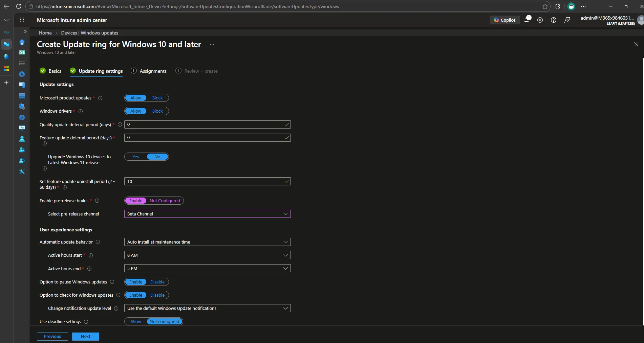Open the Reports monitor icon in sidebar
The width and height of the screenshot is (644, 343).
coord(22,128)
